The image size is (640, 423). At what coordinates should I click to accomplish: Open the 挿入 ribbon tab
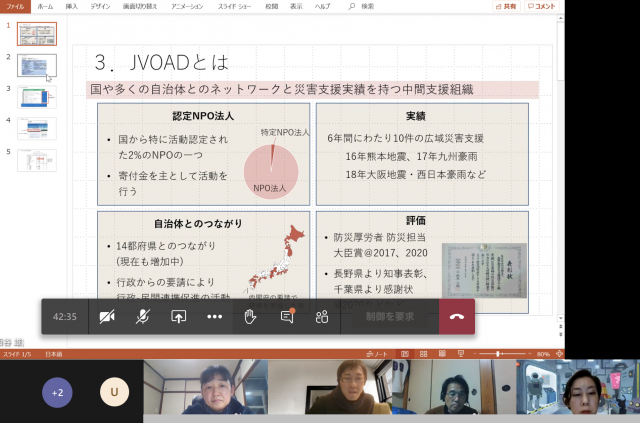pos(72,6)
